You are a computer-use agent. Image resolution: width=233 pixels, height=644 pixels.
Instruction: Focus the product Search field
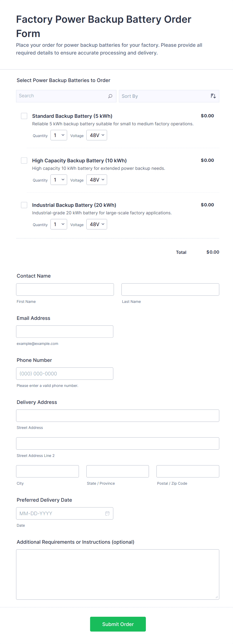click(x=66, y=96)
